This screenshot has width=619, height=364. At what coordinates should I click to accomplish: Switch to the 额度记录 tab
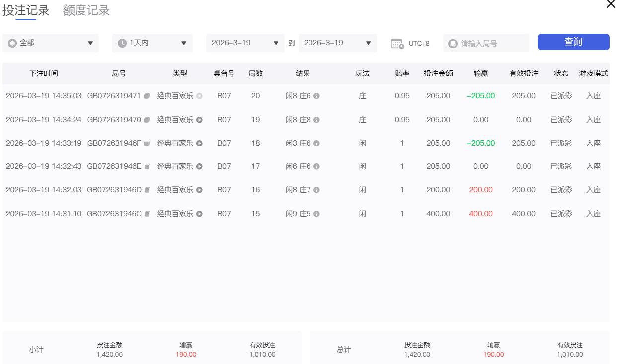click(x=86, y=11)
